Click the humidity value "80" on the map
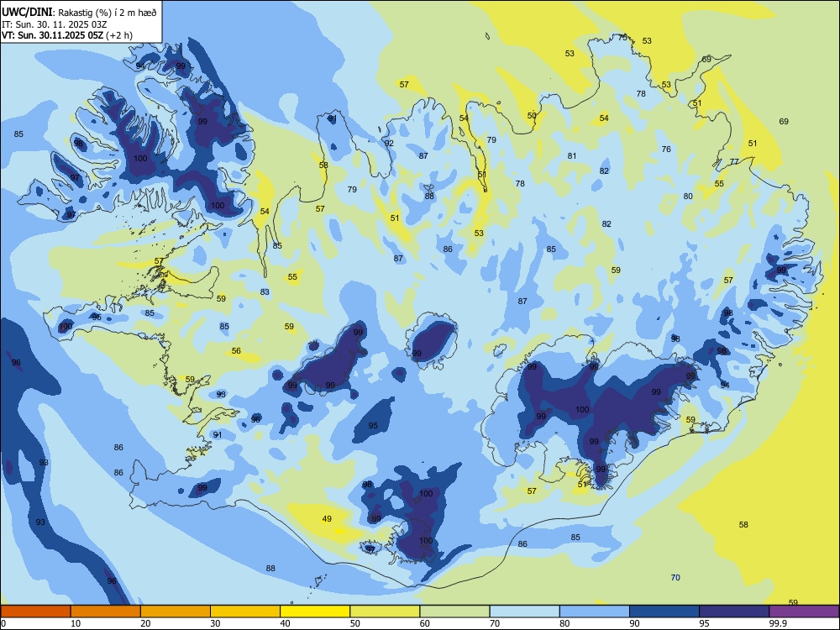The height and width of the screenshot is (630, 840). click(688, 196)
